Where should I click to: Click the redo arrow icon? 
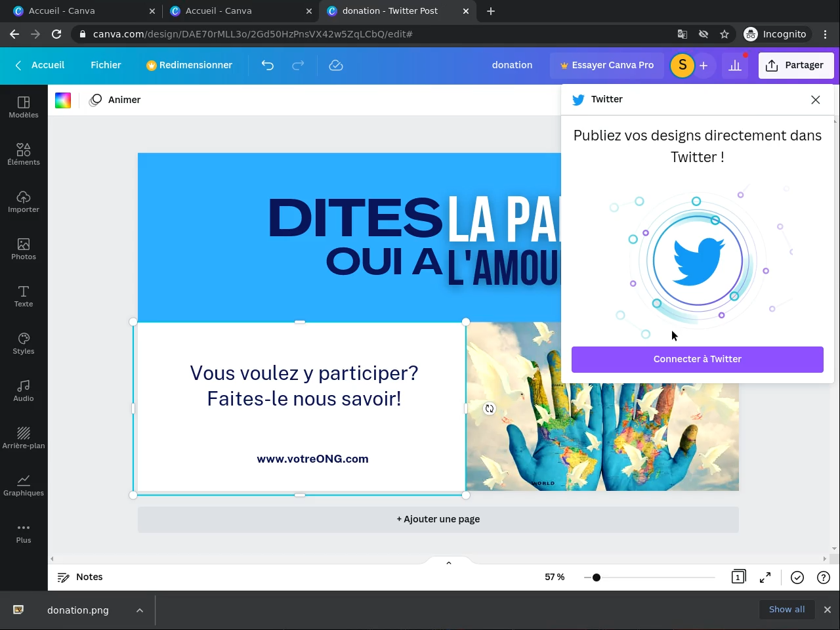[x=298, y=65]
